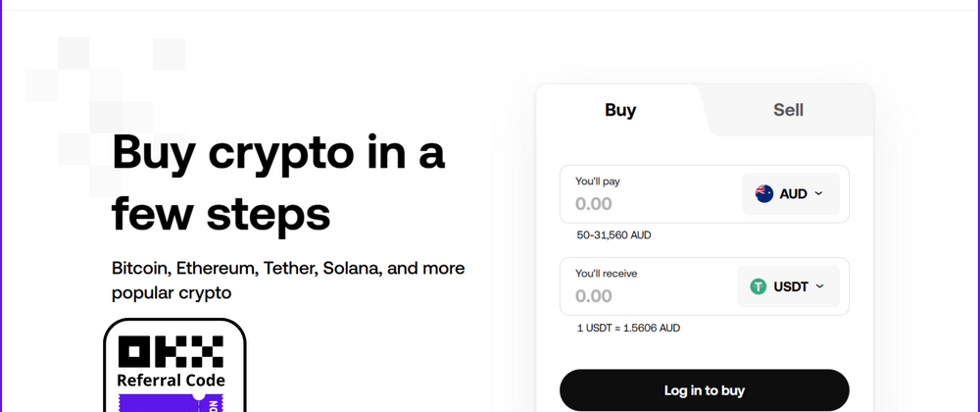Focus the You'll pay amount field
This screenshot has height=412, width=980.
tap(647, 204)
